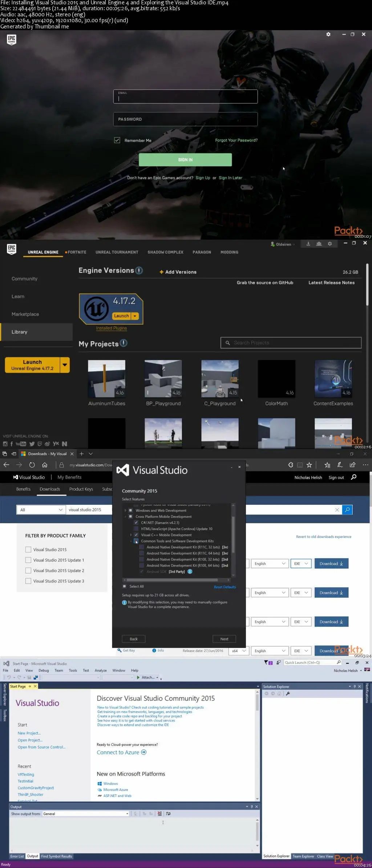Image resolution: width=372 pixels, height=868 pixels.
Task: Open Properties wrench in Solution Explorer toolbar
Action: point(288,693)
